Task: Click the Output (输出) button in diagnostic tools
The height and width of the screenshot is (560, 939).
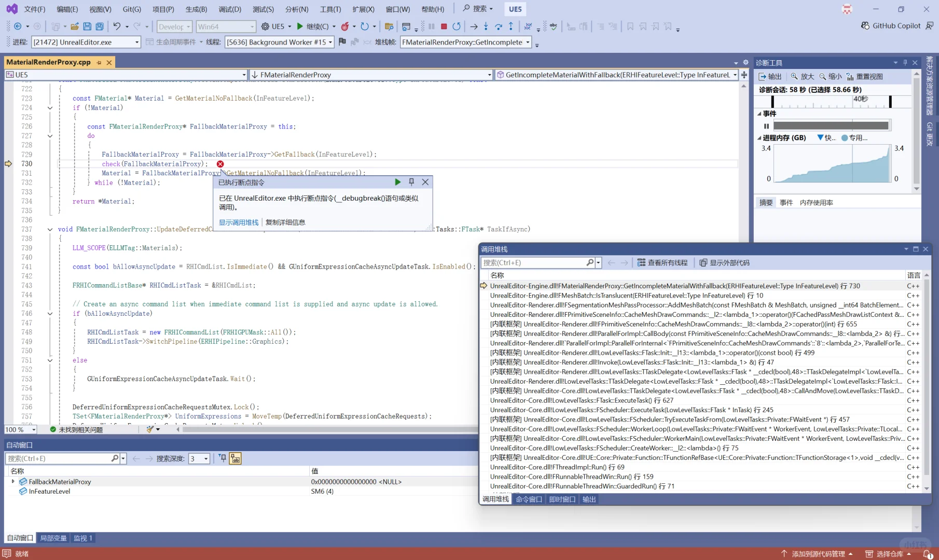Action: 770,77
